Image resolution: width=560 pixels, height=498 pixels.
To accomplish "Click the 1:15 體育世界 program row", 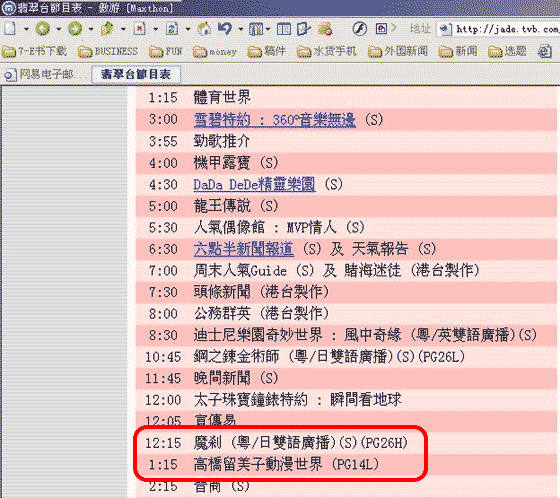I will click(x=346, y=97).
